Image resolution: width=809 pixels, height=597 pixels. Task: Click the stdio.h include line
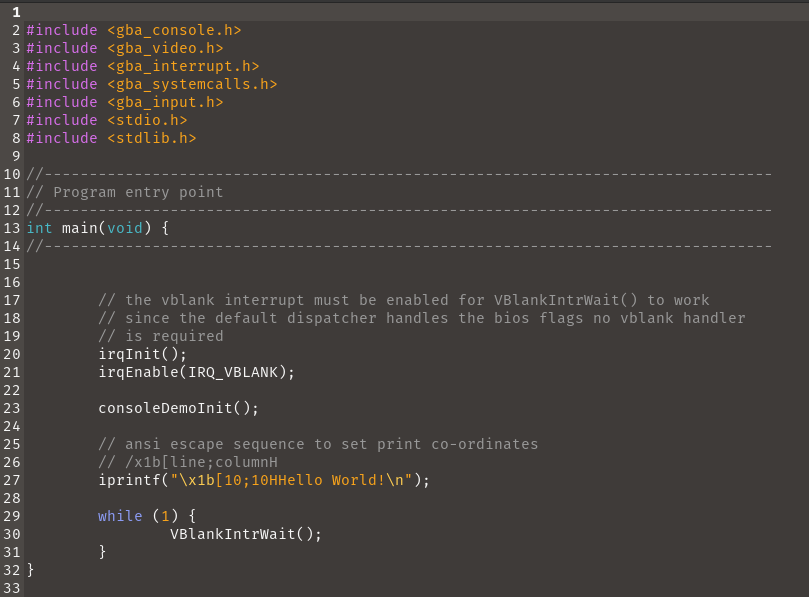[107, 120]
